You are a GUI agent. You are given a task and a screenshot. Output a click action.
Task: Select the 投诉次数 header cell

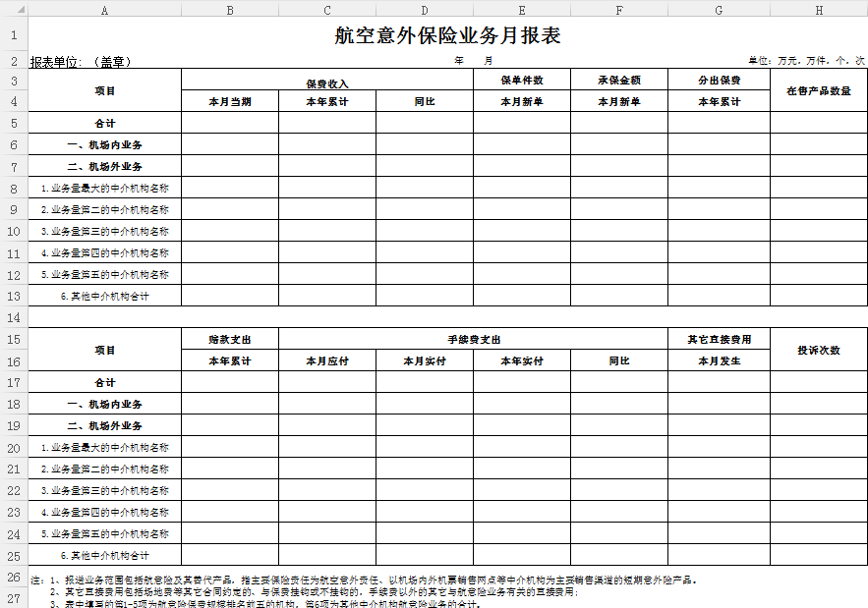(818, 350)
